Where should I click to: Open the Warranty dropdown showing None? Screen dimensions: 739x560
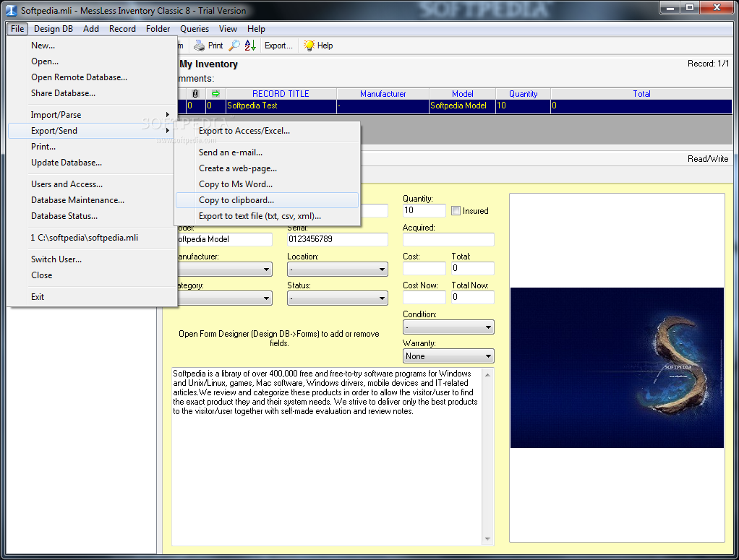click(448, 356)
